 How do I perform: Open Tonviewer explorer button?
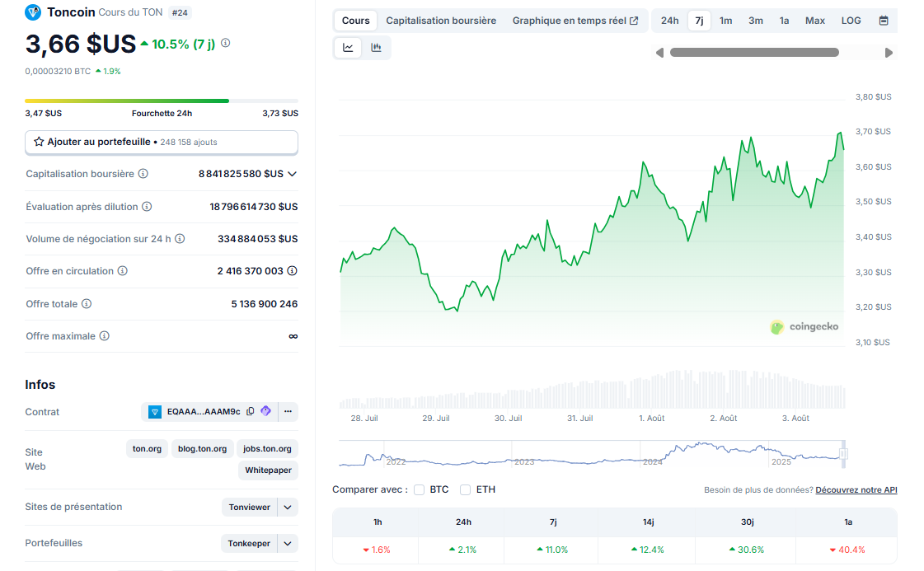(x=249, y=508)
